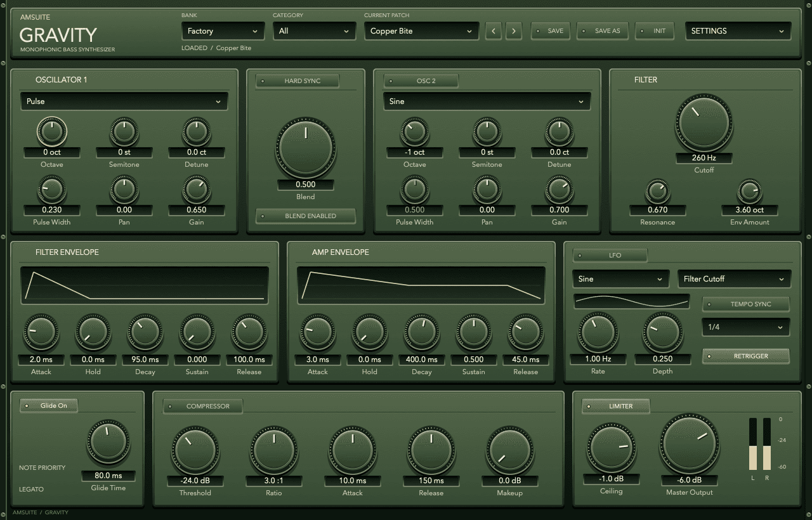Click the filter Cutoff knob
The image size is (812, 520).
[704, 123]
